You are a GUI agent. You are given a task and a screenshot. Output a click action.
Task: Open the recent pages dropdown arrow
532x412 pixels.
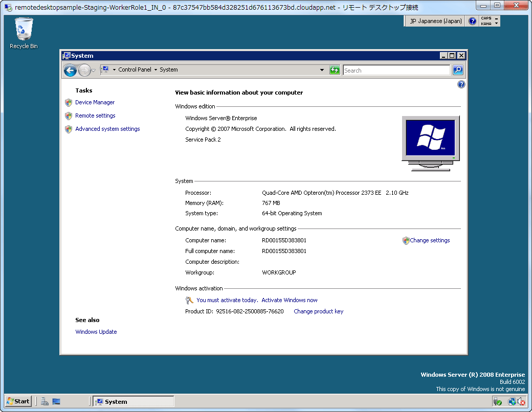[93, 71]
